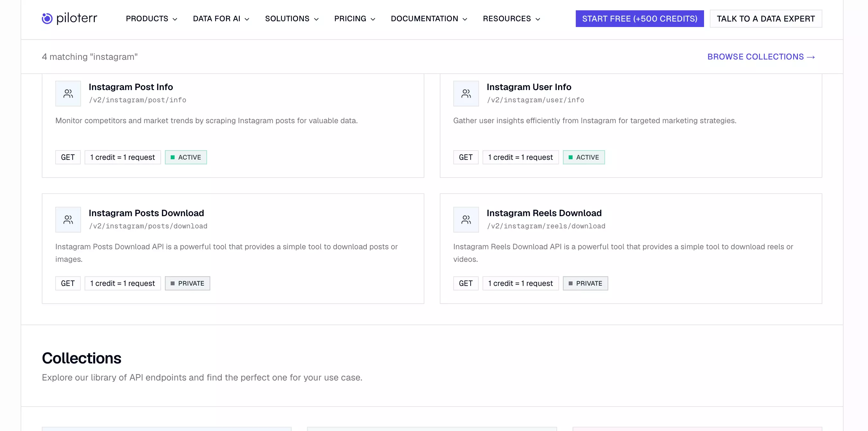Viewport: 868px width, 431px height.
Task: Click the GET tag on Post Info card
Action: click(68, 157)
